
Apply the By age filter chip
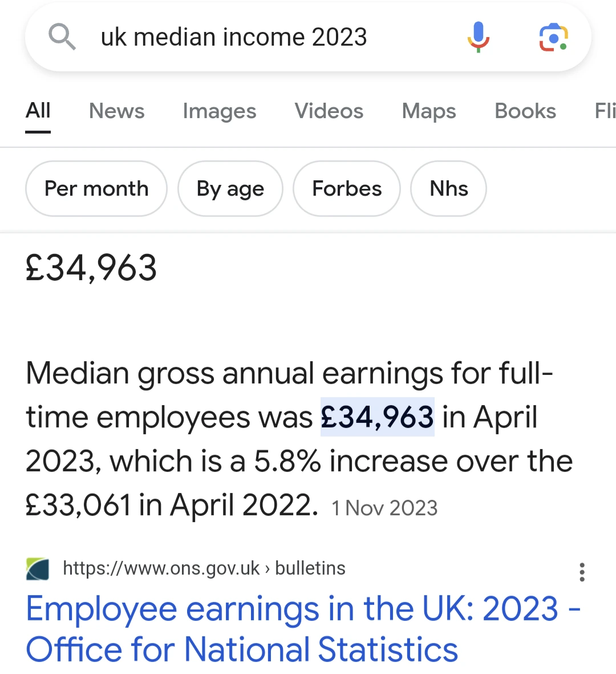230,189
